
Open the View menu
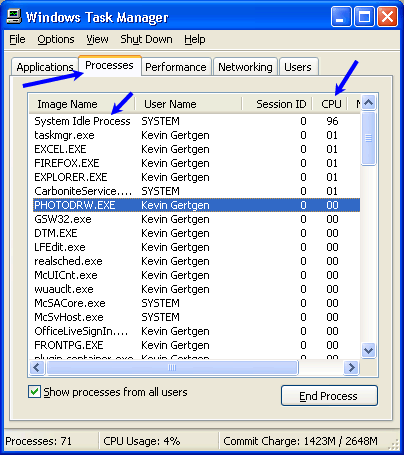[x=97, y=40]
